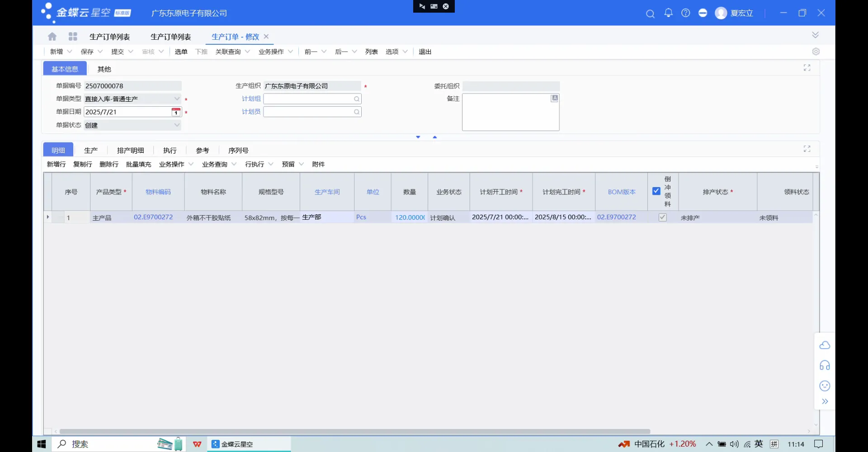Expand the 保存 dropdown arrow

(x=100, y=52)
